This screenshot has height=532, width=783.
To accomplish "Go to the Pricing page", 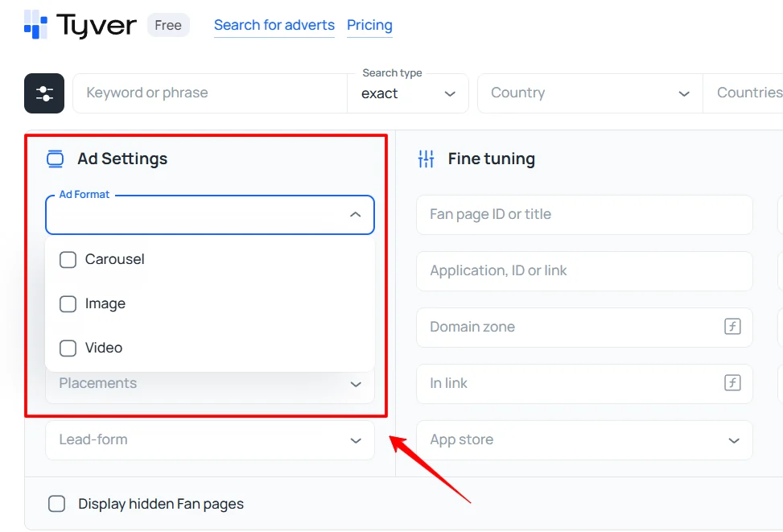I will click(369, 25).
